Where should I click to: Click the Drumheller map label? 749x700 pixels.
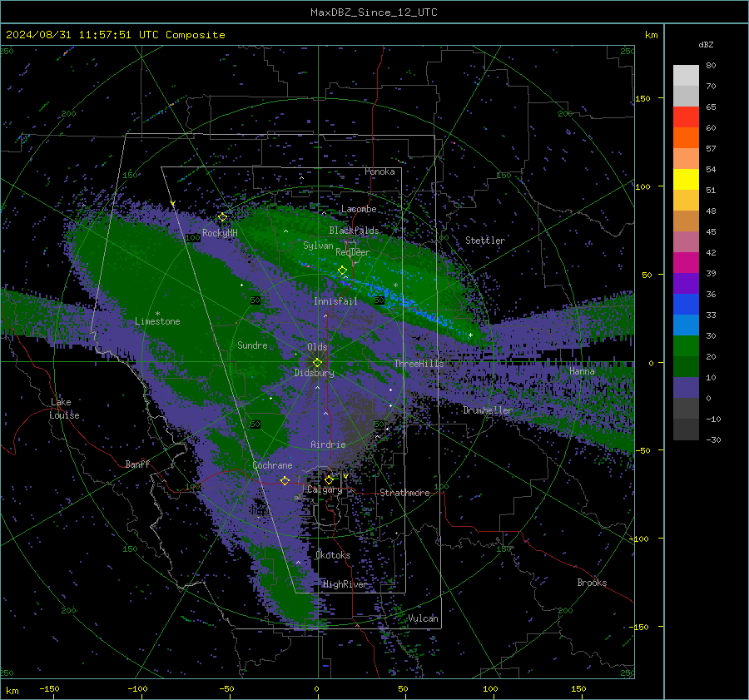point(487,410)
